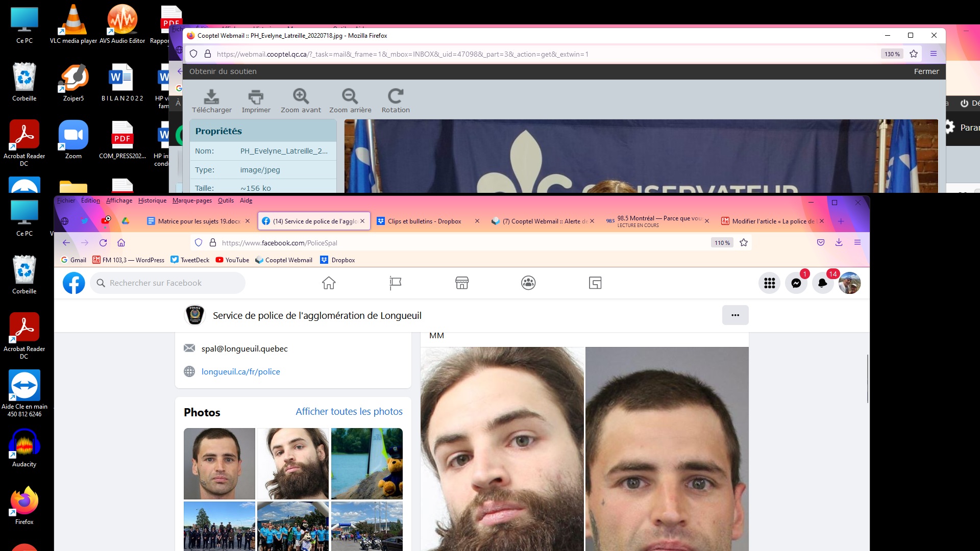Open Facebook Messenger icon

(796, 283)
